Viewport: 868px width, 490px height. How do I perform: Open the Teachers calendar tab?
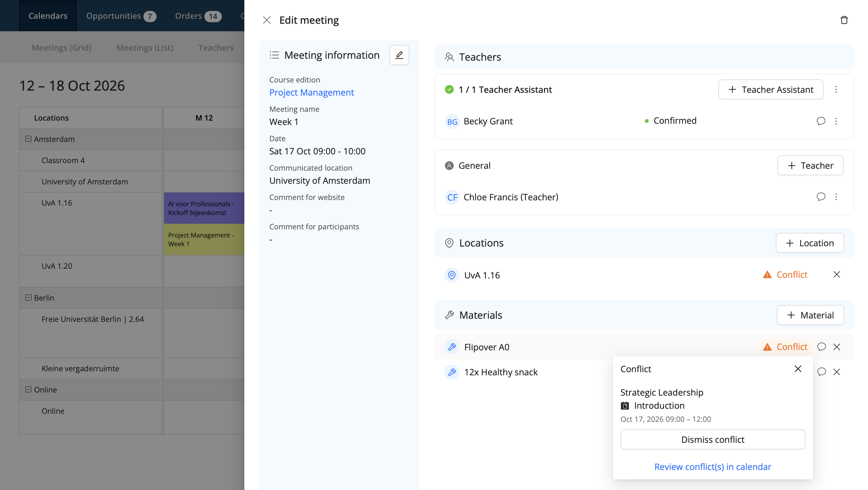[x=216, y=47]
